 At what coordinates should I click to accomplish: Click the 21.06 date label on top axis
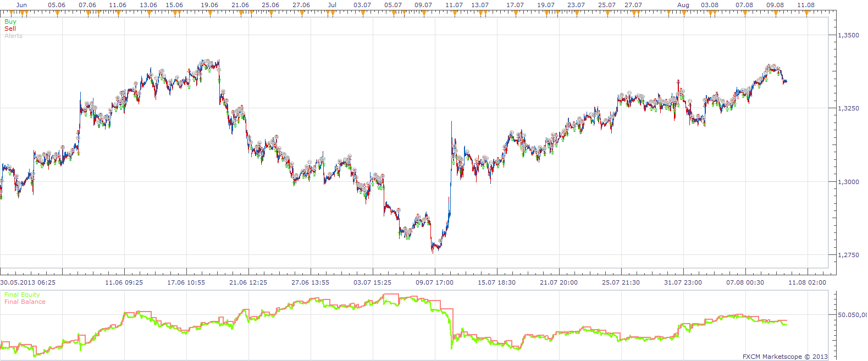(x=240, y=5)
